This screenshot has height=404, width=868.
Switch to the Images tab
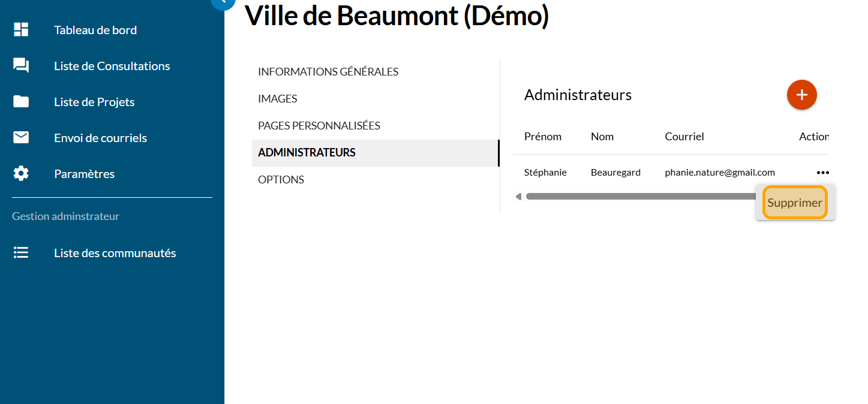pyautogui.click(x=278, y=99)
